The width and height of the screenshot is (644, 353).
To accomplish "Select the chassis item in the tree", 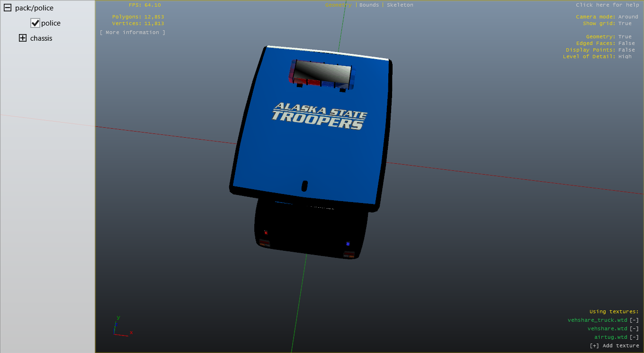I will pos(41,38).
